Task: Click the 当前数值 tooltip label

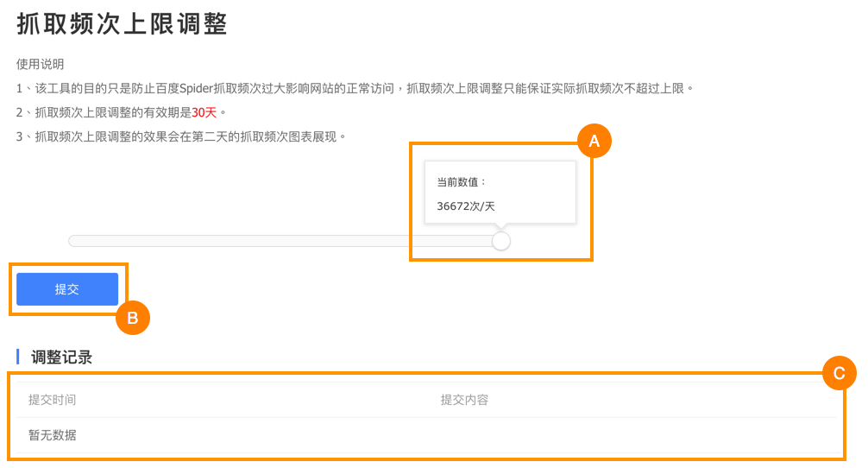Action: [x=462, y=182]
